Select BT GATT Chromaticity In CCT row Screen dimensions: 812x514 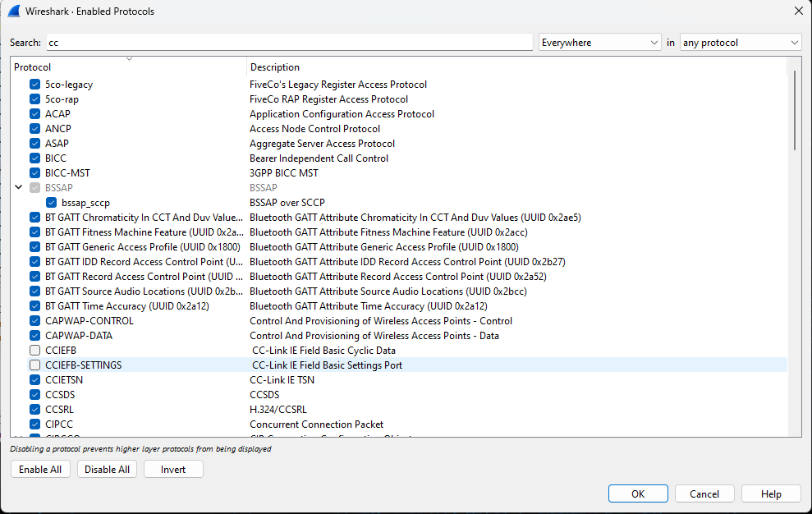point(406,217)
